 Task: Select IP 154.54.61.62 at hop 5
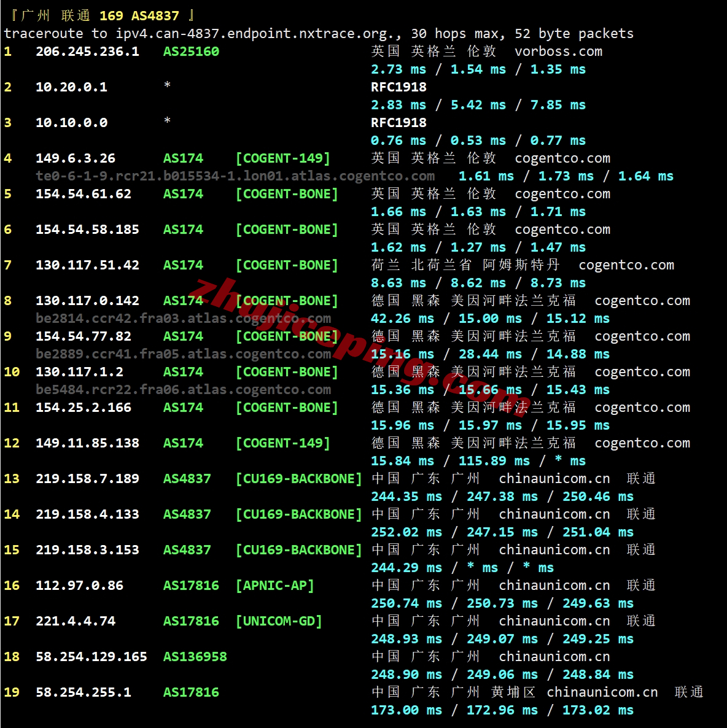[x=84, y=194]
